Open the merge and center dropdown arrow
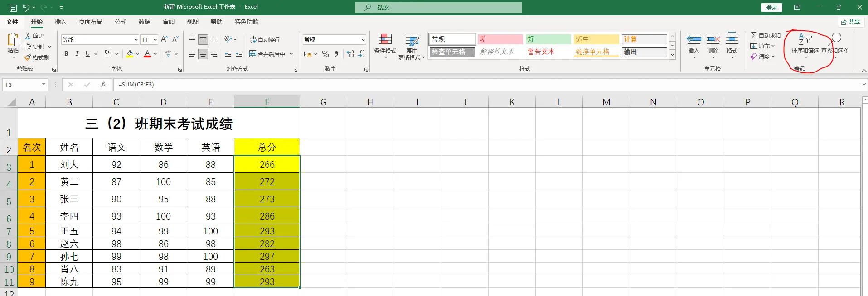The width and height of the screenshot is (868, 296). coord(291,54)
